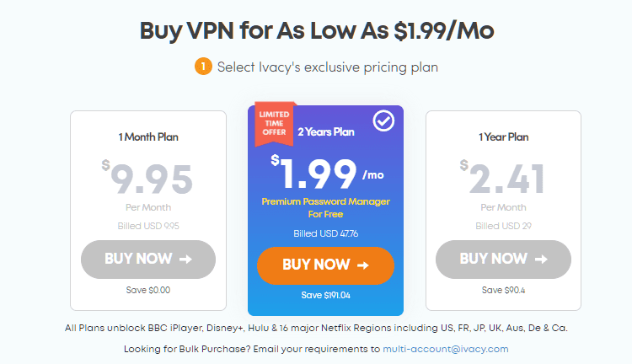The width and height of the screenshot is (632, 364).
Task: Open the multi-account@ivacy.com email link
Action: tap(446, 349)
